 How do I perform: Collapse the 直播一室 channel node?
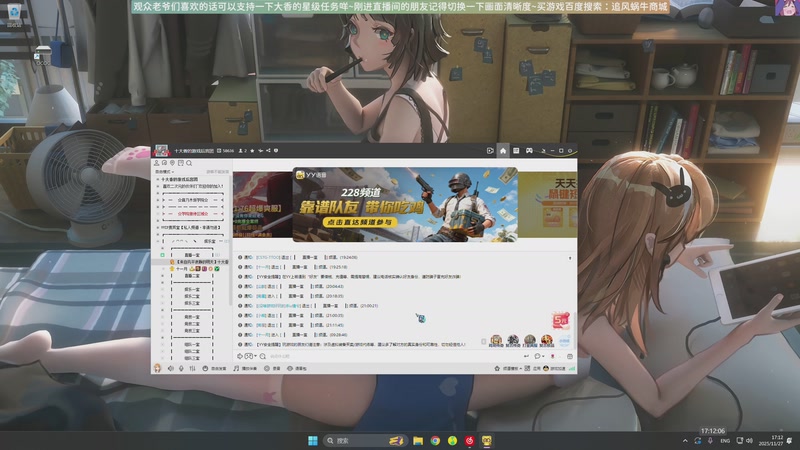(163, 255)
